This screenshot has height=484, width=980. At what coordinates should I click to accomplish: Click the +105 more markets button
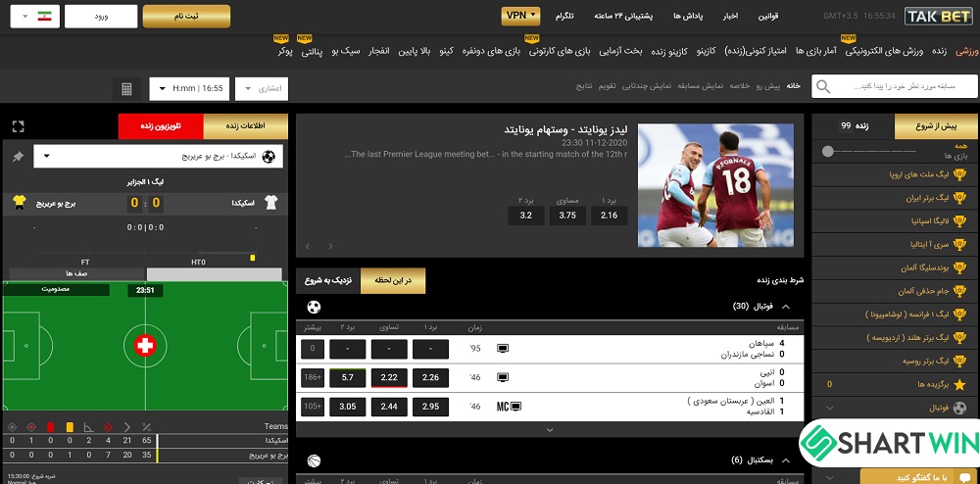pyautogui.click(x=312, y=407)
